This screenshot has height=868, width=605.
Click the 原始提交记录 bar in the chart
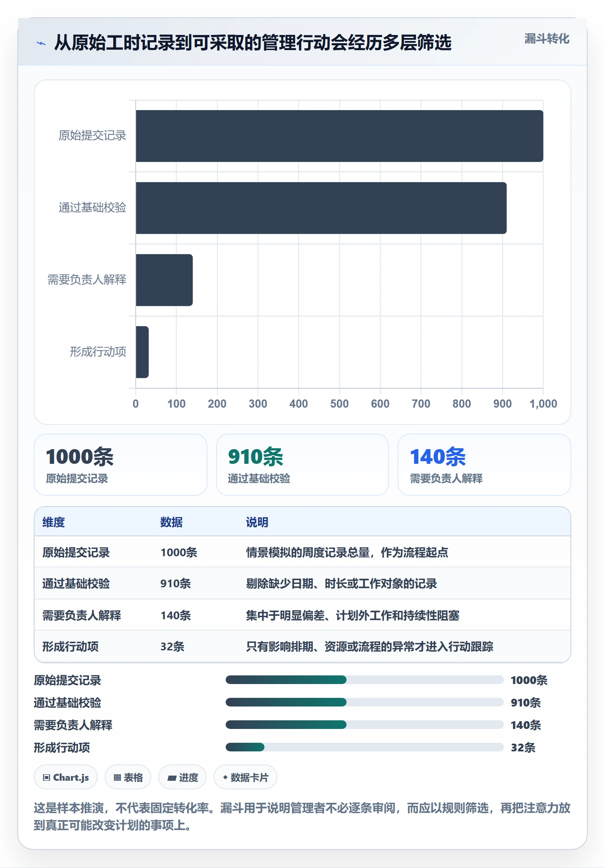(x=339, y=136)
